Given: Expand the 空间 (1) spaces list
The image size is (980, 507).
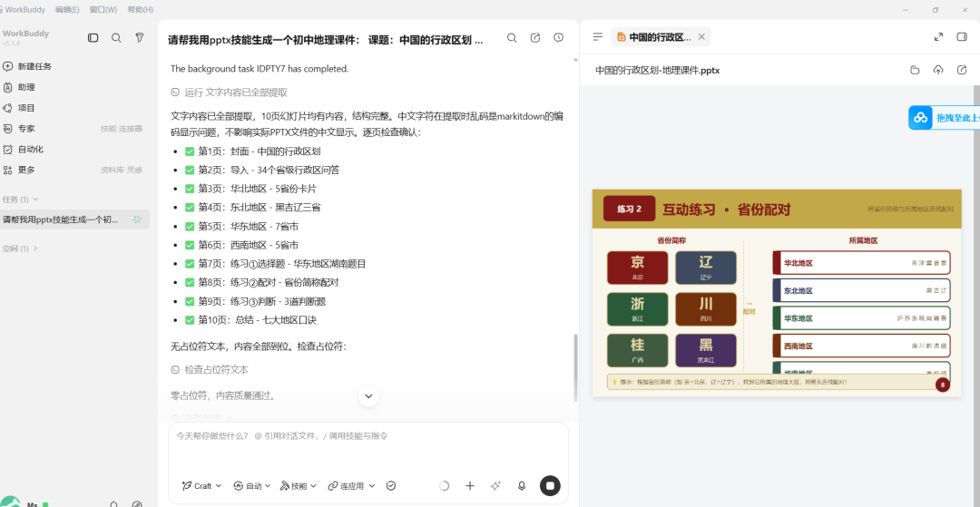Looking at the screenshot, I should coord(21,249).
